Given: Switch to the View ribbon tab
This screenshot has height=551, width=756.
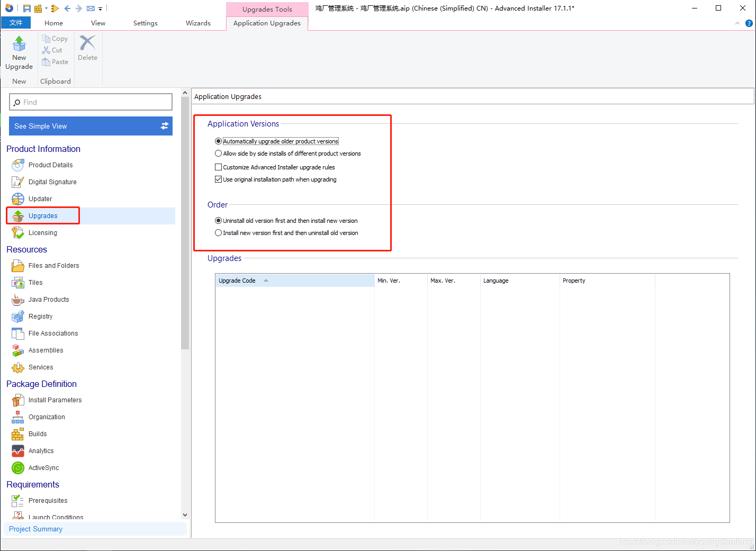Looking at the screenshot, I should click(98, 23).
